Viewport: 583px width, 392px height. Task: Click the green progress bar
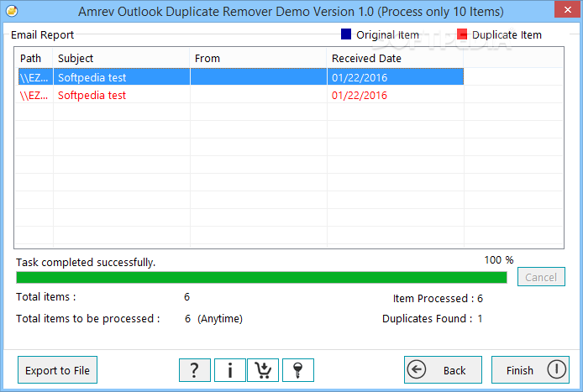[261, 277]
